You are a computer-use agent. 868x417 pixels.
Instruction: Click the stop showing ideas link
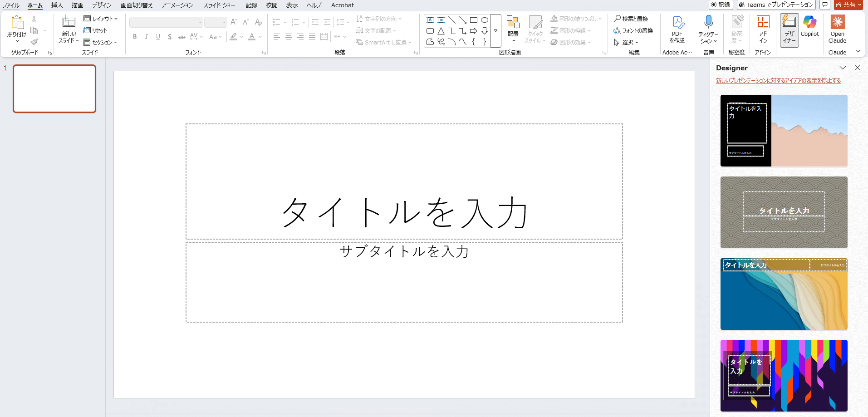(778, 81)
